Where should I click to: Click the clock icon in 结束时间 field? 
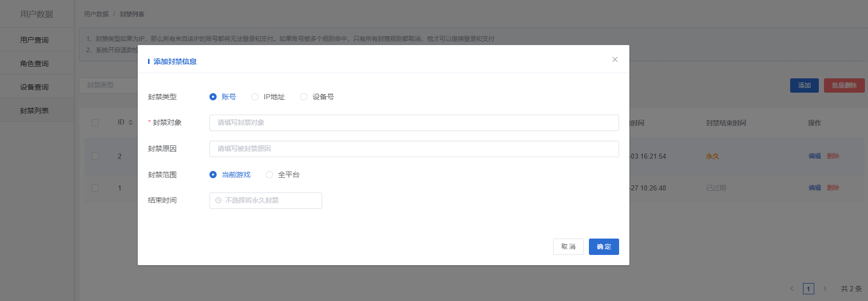point(219,201)
